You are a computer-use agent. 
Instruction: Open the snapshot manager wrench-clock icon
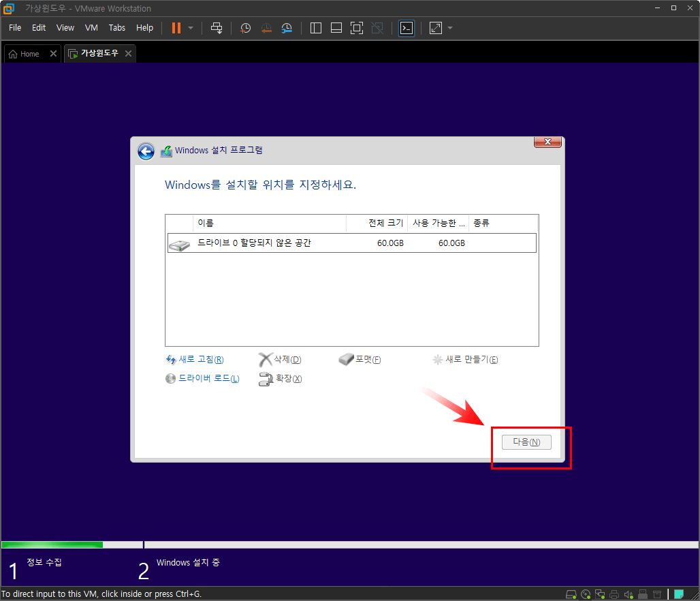(287, 28)
